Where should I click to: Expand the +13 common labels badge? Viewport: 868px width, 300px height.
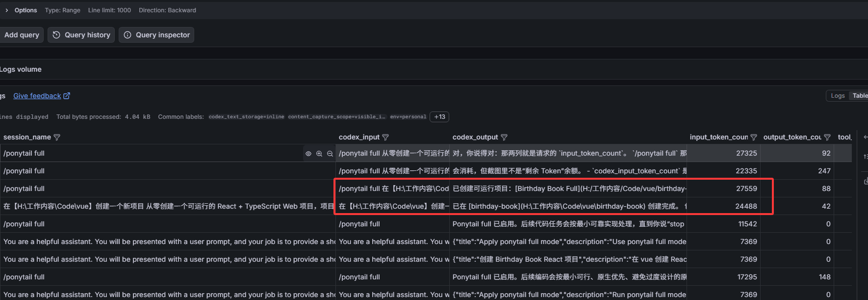(439, 117)
